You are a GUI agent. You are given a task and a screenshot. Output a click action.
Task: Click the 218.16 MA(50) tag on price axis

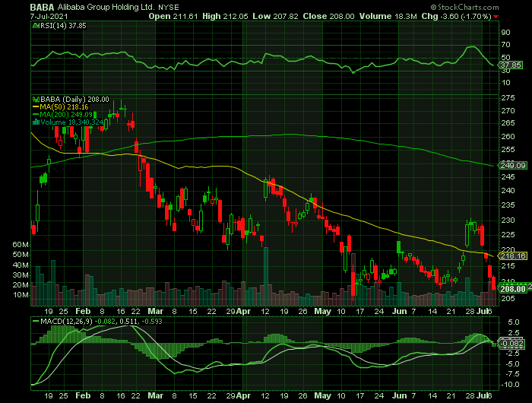pyautogui.click(x=512, y=255)
